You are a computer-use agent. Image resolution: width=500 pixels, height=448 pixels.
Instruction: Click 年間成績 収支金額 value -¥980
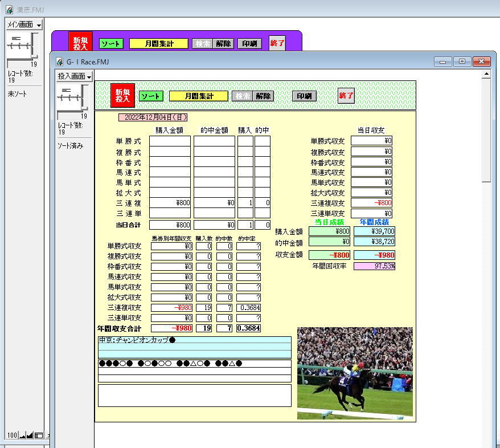[x=374, y=255]
